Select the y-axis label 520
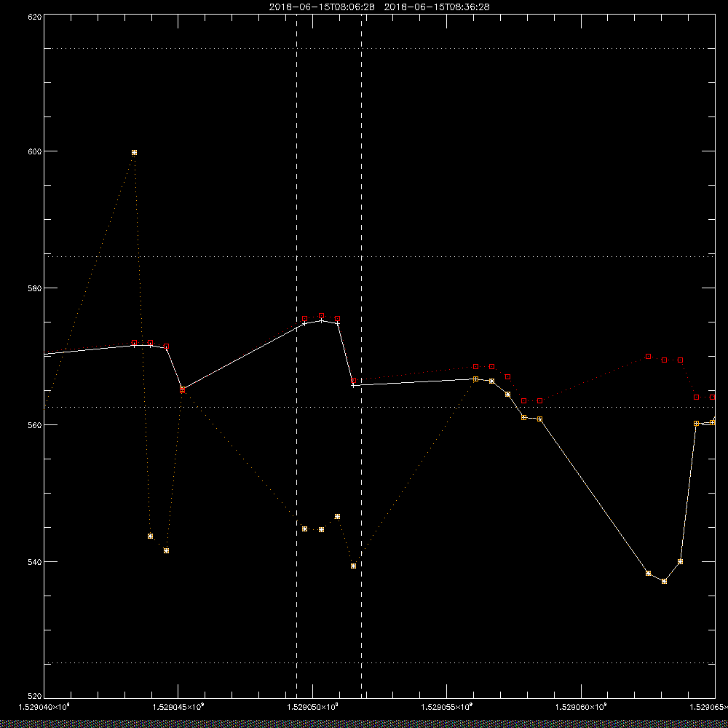The width and height of the screenshot is (728, 728). pos(35,697)
